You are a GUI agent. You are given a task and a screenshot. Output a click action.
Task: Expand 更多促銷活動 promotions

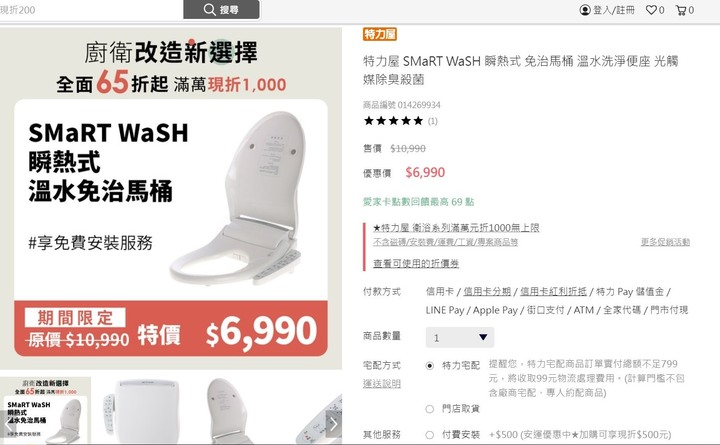point(665,242)
